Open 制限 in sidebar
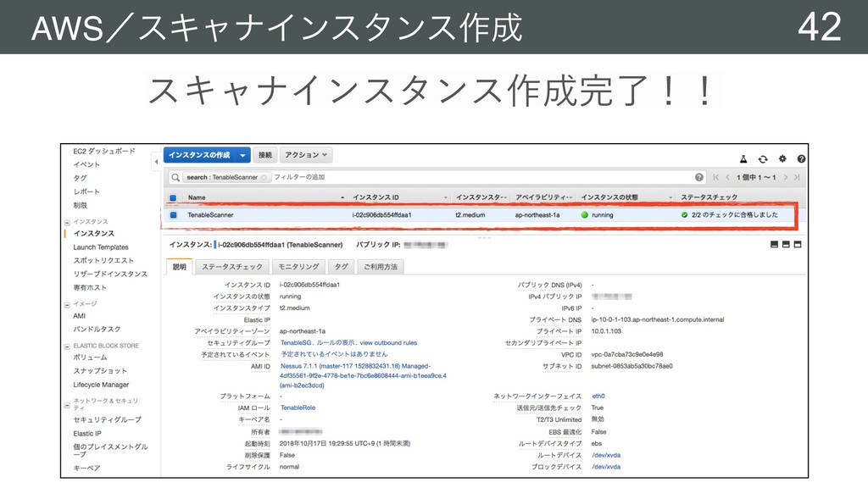The width and height of the screenshot is (868, 488). 80,205
